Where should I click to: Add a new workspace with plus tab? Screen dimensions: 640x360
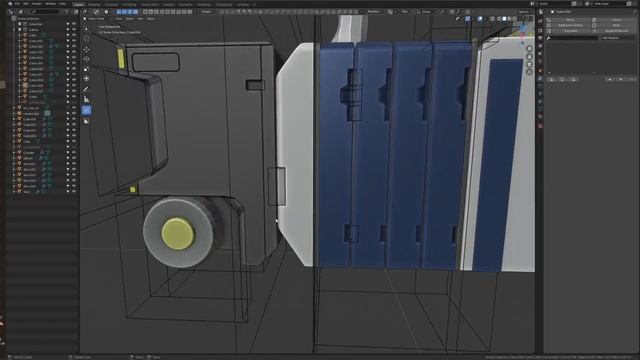click(x=254, y=4)
